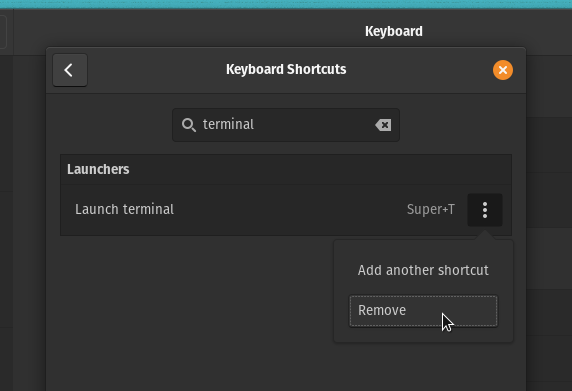Close the Keyboard Shortcuts dialog with orange X
Screen dimensions: 572x391
pos(503,70)
